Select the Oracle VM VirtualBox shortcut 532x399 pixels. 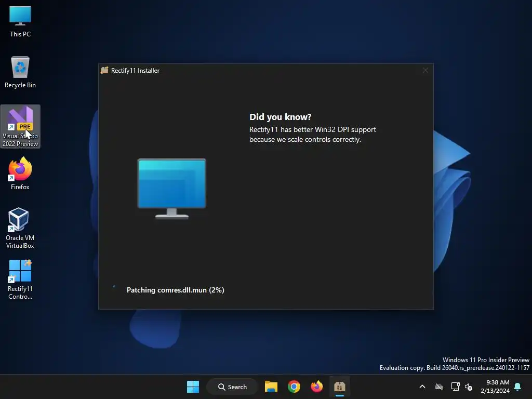(20, 229)
